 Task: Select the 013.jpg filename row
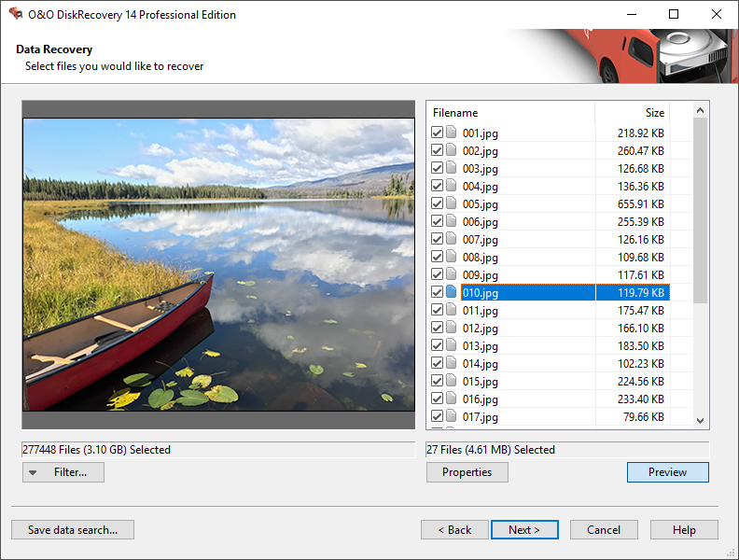coord(481,346)
